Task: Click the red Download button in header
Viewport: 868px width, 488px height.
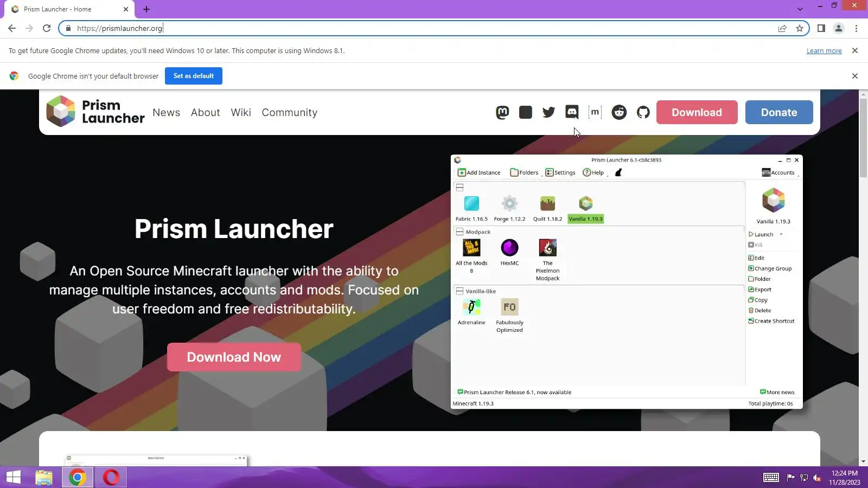Action: (697, 112)
